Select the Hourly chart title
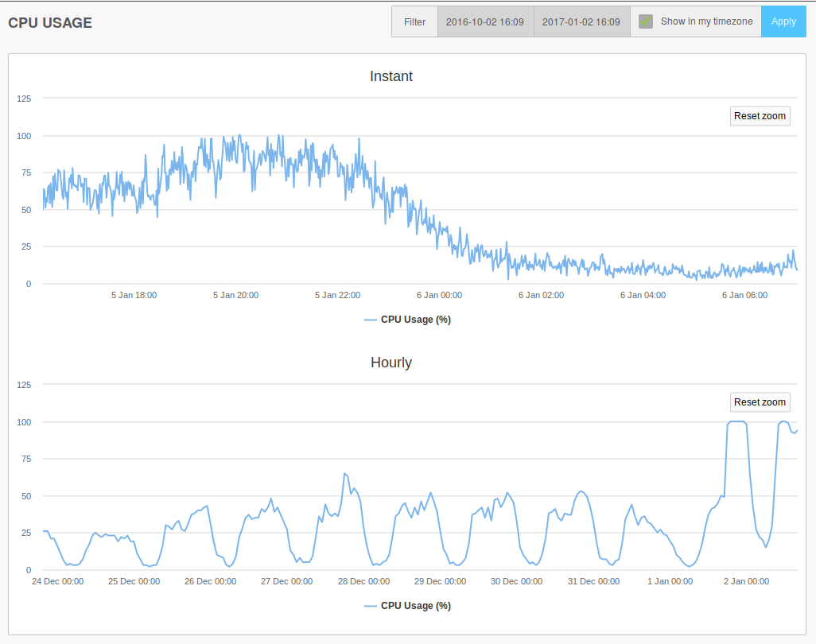This screenshot has width=816, height=644. coord(391,363)
